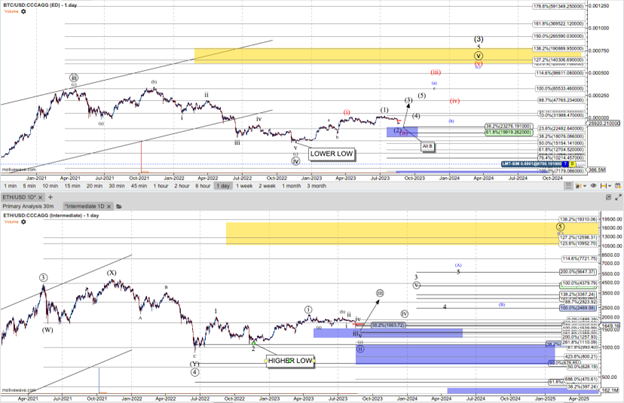Select the 1 min timeframe button
This screenshot has width=624, height=403.
12,186
